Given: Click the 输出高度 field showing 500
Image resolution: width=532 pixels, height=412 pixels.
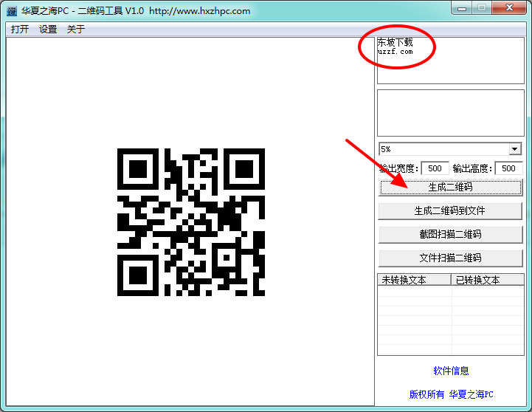Looking at the screenshot, I should point(508,168).
